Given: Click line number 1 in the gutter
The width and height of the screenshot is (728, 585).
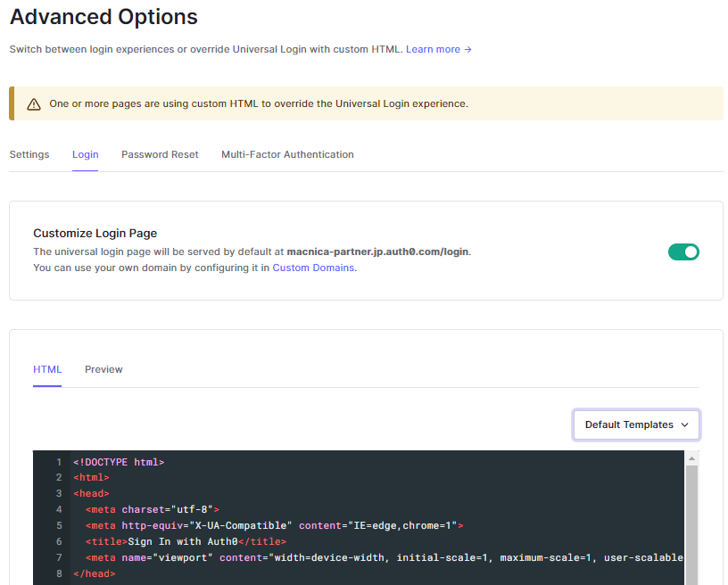Looking at the screenshot, I should [58, 462].
